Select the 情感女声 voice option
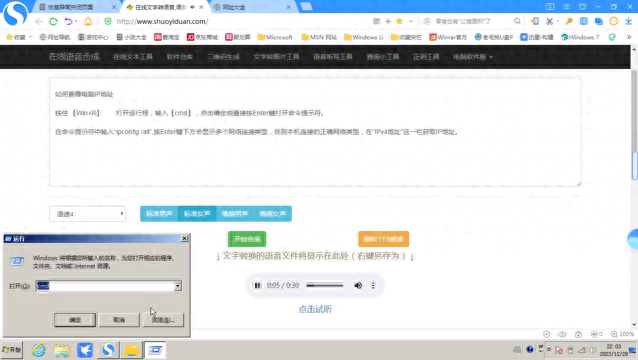 point(273,214)
